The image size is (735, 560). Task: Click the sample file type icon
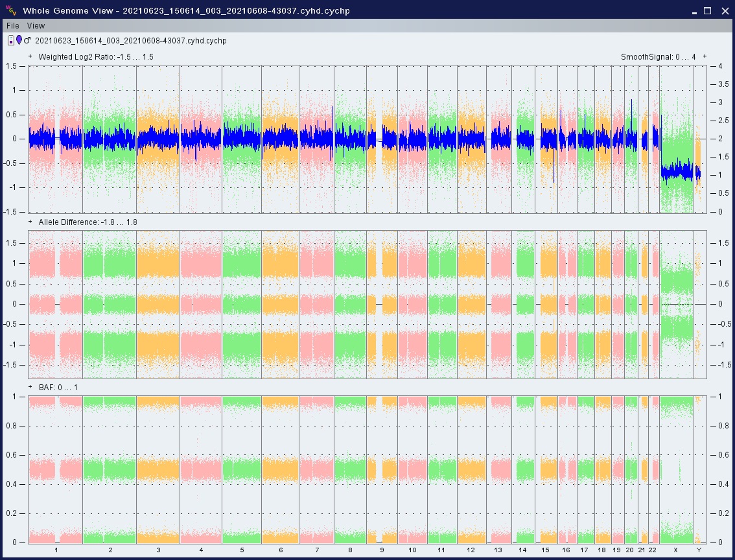click(11, 41)
